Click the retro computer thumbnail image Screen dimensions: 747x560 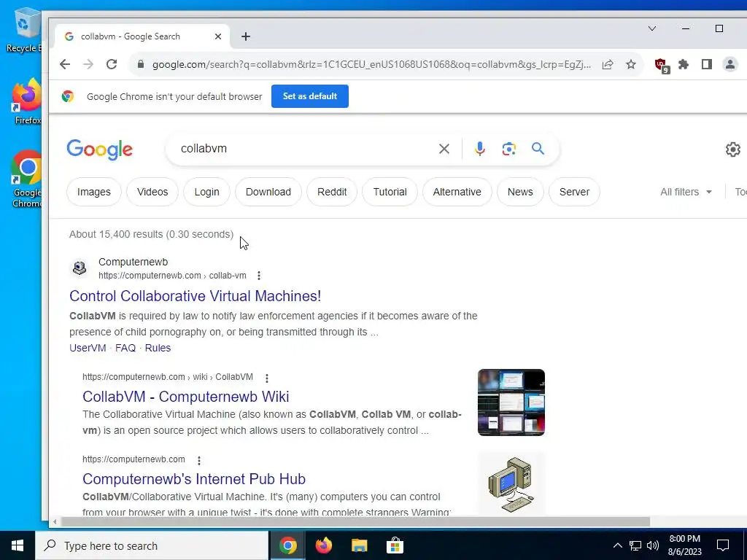[x=511, y=484]
